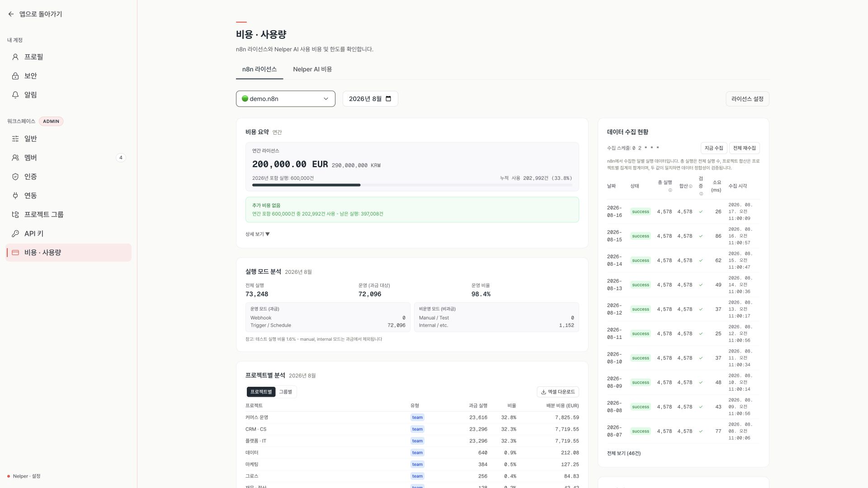Click the calendar icon in the month field
The height and width of the screenshot is (488, 868).
pos(388,99)
